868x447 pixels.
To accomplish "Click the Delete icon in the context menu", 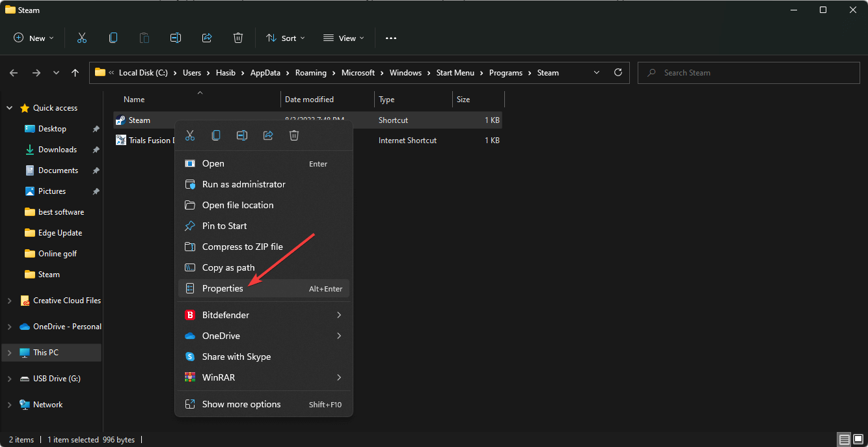I will 294,135.
